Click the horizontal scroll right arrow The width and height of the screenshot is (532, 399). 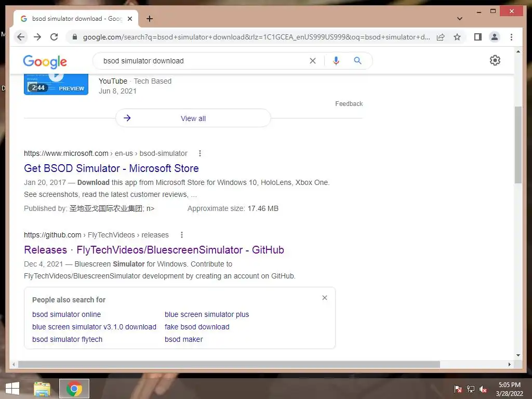[509, 364]
